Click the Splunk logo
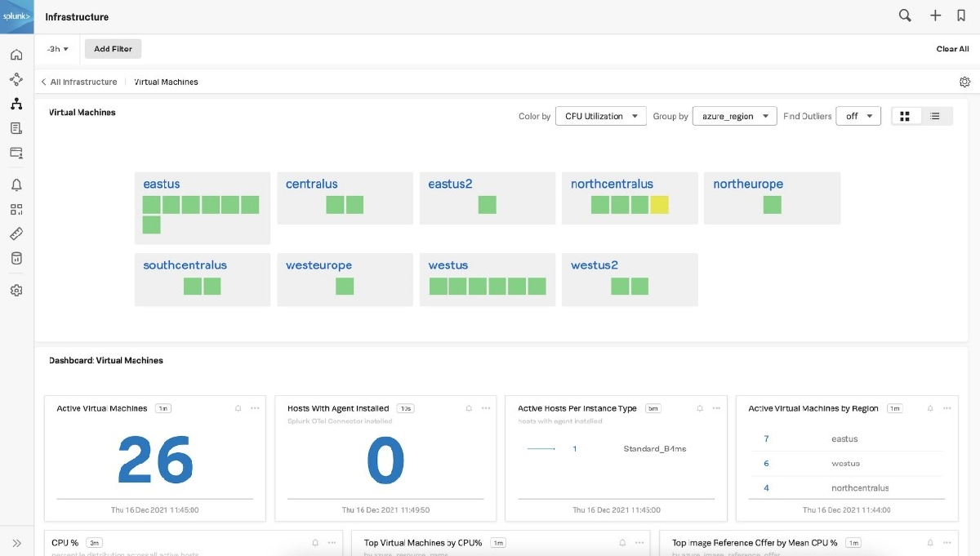This screenshot has width=980, height=556. (x=16, y=16)
